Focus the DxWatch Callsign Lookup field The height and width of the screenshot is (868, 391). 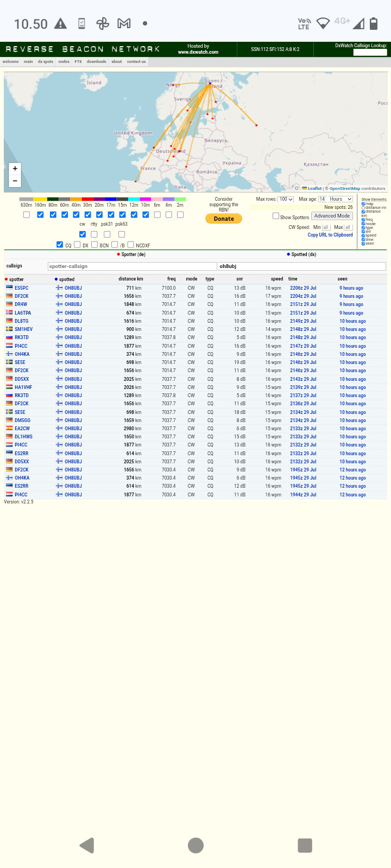[x=370, y=52]
